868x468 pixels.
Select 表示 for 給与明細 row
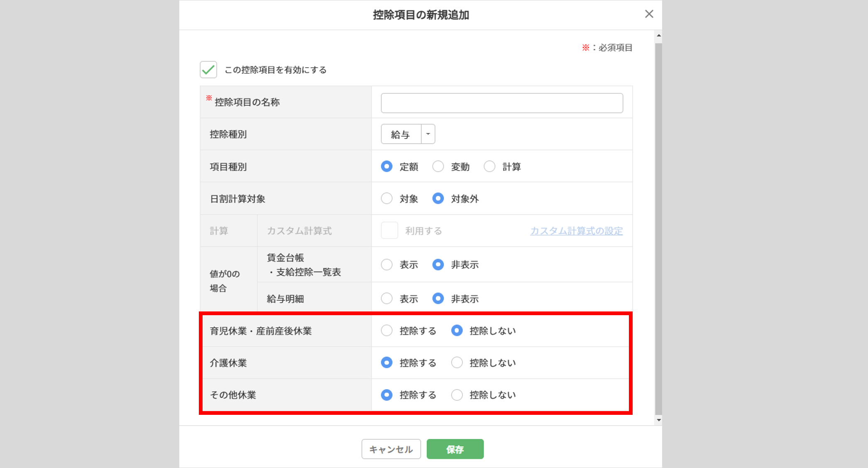pos(386,299)
